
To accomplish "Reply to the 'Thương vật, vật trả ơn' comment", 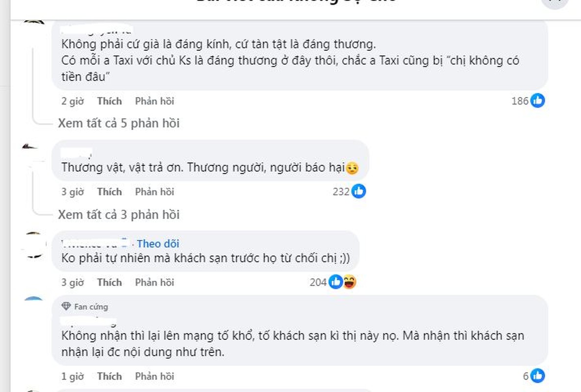I will (x=154, y=192).
